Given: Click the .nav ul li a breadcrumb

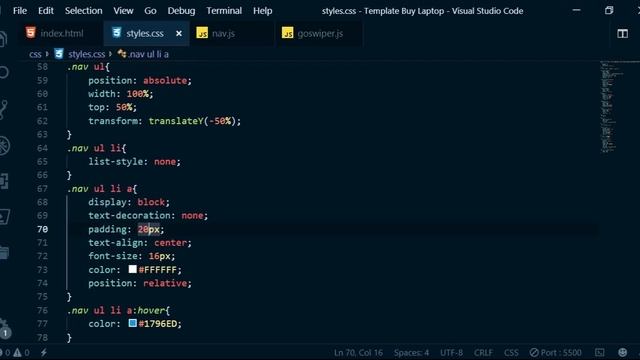Looking at the screenshot, I should point(148,54).
